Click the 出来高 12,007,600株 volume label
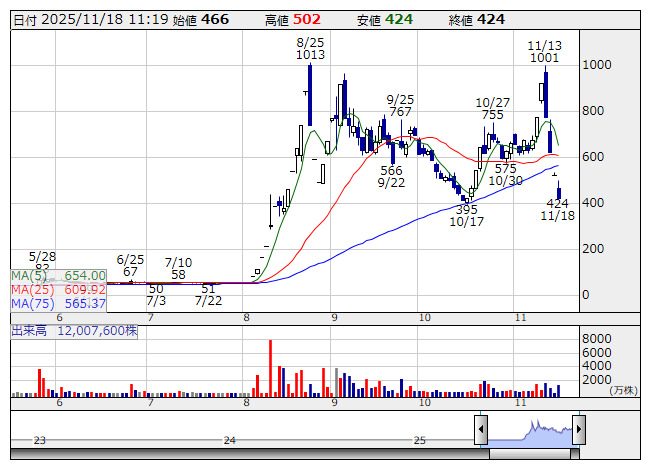This screenshot has width=653, height=470. tap(74, 330)
